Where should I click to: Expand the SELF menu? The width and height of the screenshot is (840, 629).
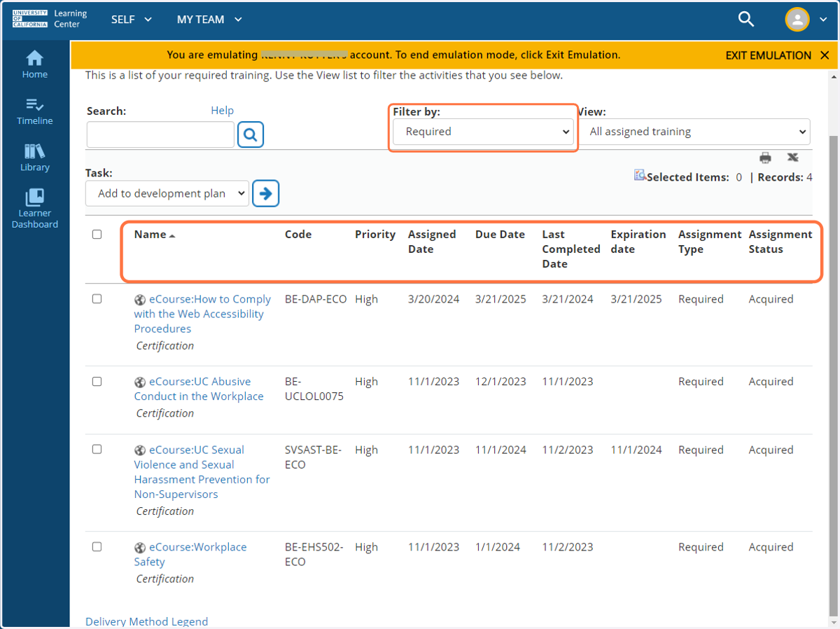pyautogui.click(x=132, y=20)
